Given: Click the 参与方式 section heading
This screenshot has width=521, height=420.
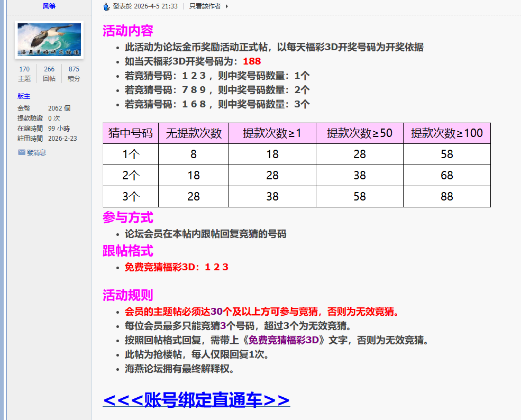Looking at the screenshot, I should pos(127,218).
